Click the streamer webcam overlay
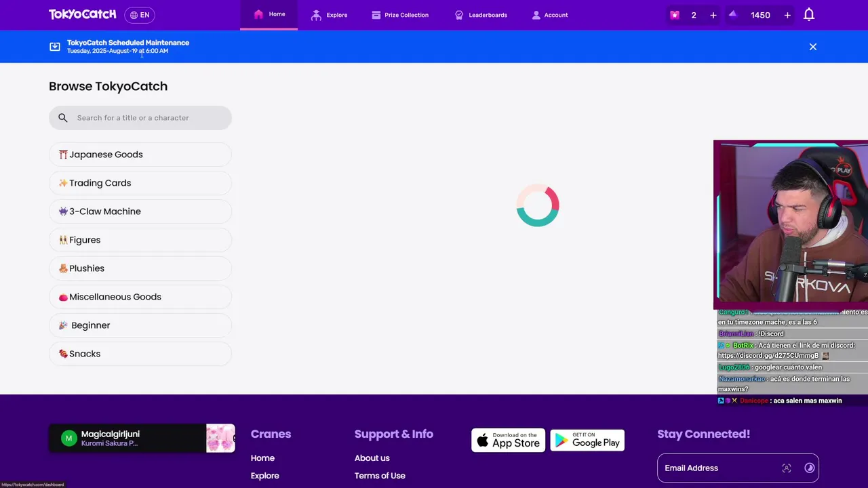 point(791,225)
